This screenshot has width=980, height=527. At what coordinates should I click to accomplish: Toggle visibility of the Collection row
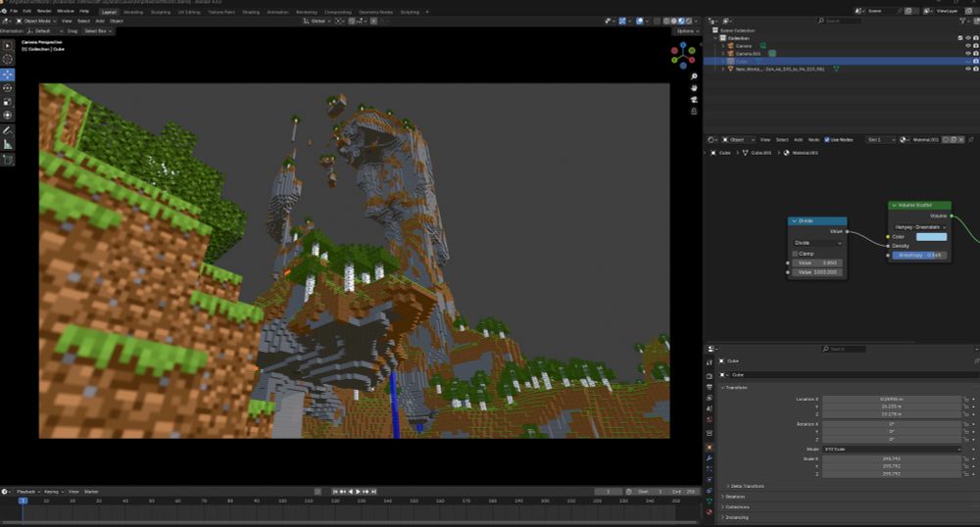968,38
